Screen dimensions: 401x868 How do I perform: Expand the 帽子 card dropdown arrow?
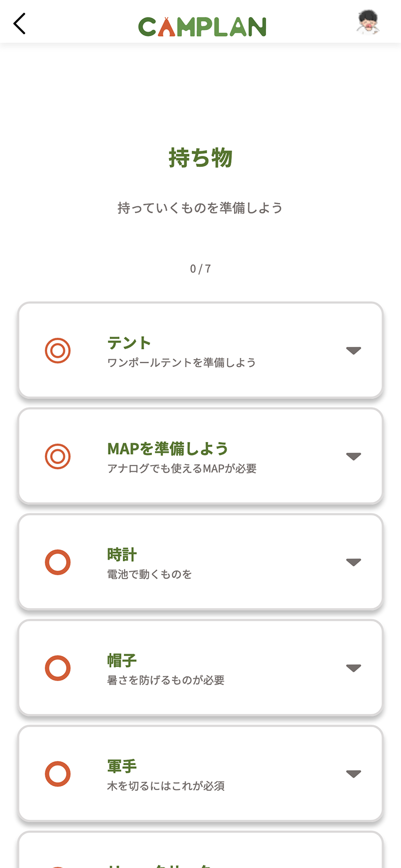pos(353,668)
